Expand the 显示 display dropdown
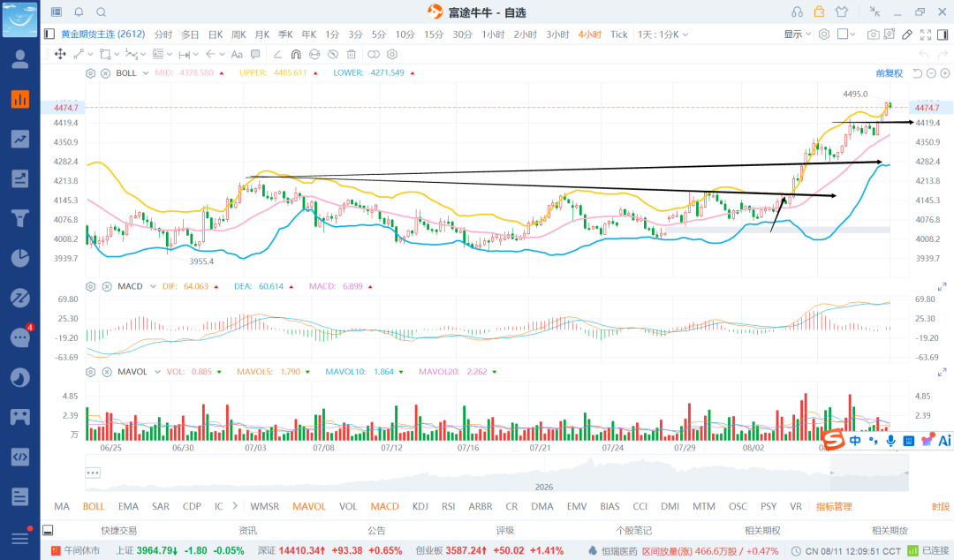Viewport: 954px width, 560px height. 797,34
